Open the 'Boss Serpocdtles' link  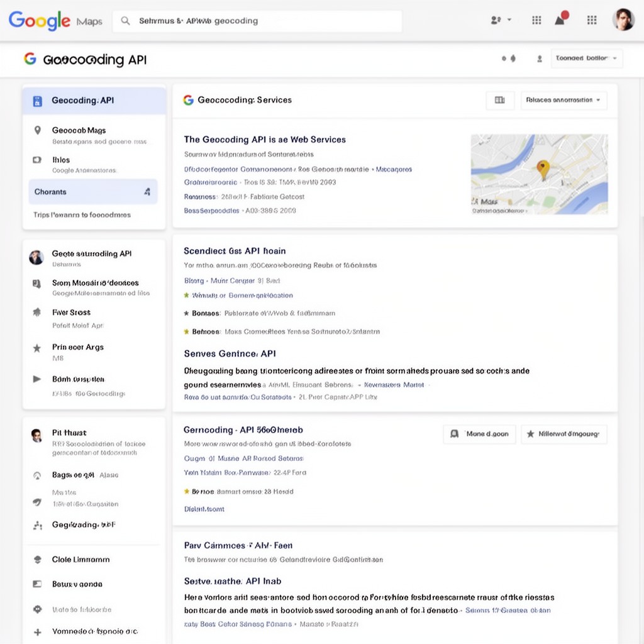pyautogui.click(x=211, y=211)
